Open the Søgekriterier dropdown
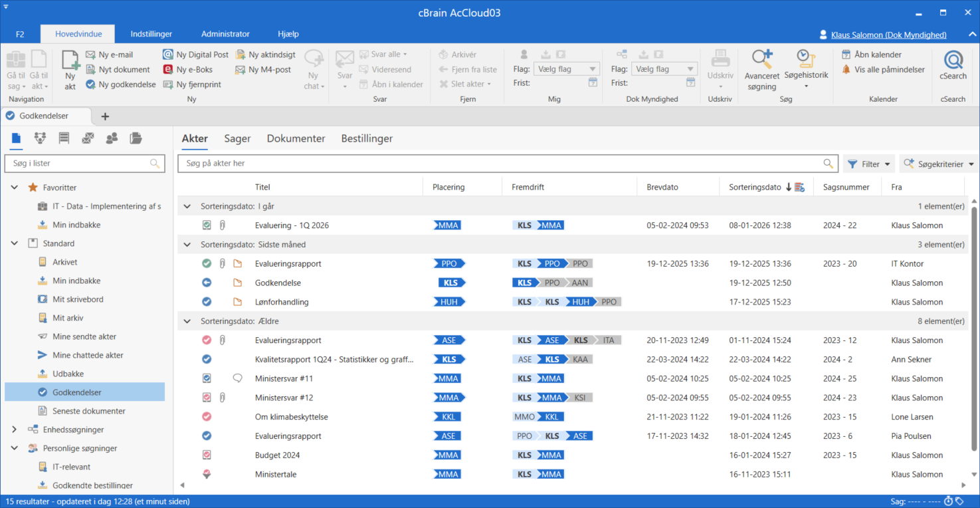Screen dimensions: 980x508 point(939,164)
